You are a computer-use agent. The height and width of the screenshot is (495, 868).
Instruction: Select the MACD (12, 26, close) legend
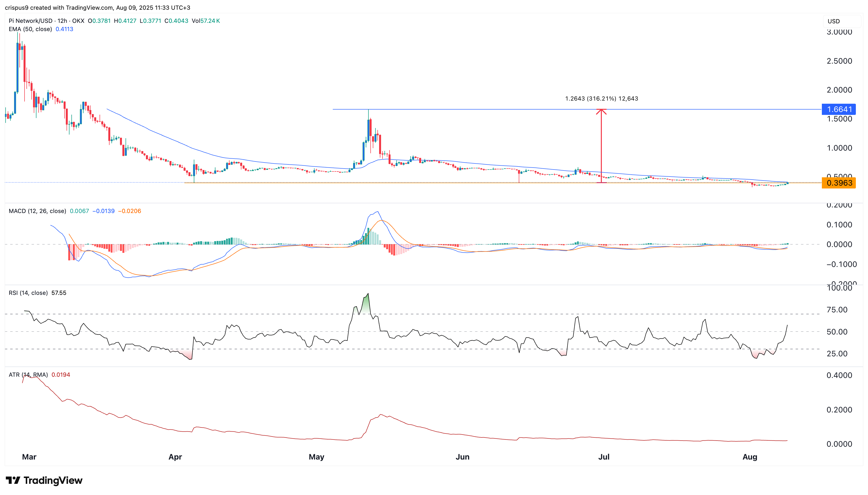click(x=37, y=211)
